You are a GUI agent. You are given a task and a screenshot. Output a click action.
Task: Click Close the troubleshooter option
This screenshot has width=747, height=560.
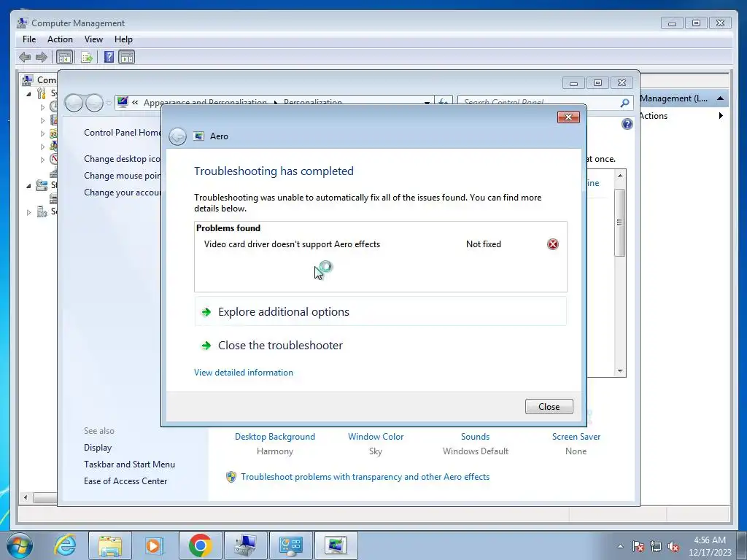[x=380, y=345]
